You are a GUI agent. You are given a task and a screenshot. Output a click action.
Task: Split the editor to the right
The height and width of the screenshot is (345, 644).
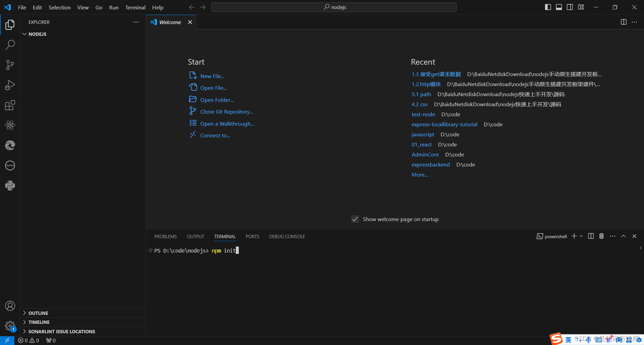(624, 22)
